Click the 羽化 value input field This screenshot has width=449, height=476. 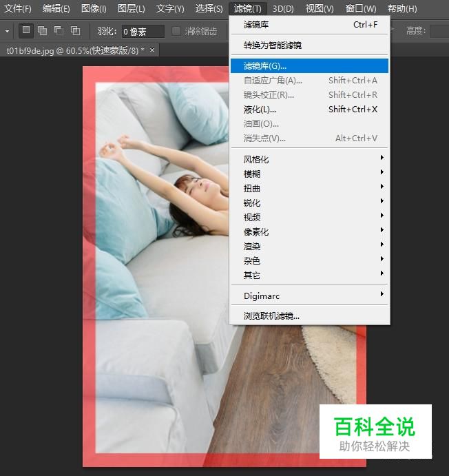(143, 32)
